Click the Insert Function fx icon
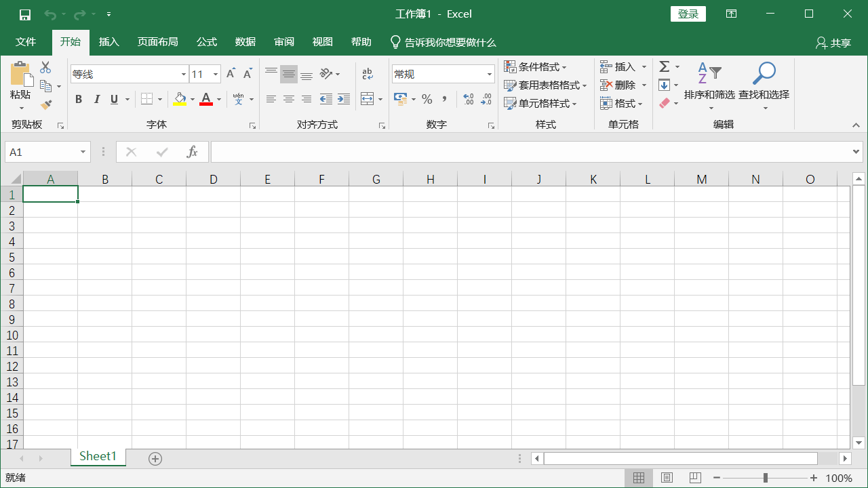 point(192,152)
